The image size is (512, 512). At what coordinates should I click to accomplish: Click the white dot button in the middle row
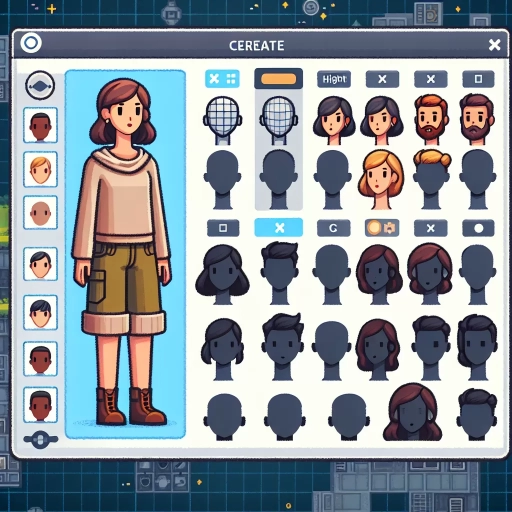[478, 228]
